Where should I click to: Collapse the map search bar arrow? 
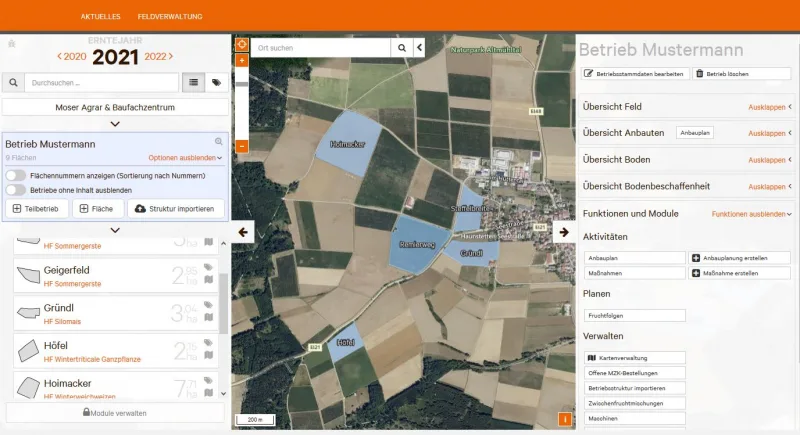tap(419, 48)
